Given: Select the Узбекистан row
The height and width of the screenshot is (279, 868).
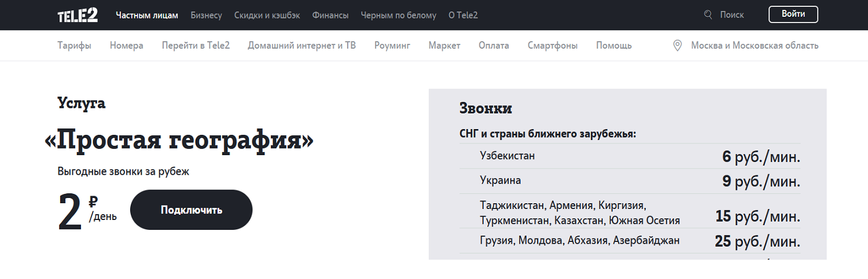Looking at the screenshot, I should 630,156.
